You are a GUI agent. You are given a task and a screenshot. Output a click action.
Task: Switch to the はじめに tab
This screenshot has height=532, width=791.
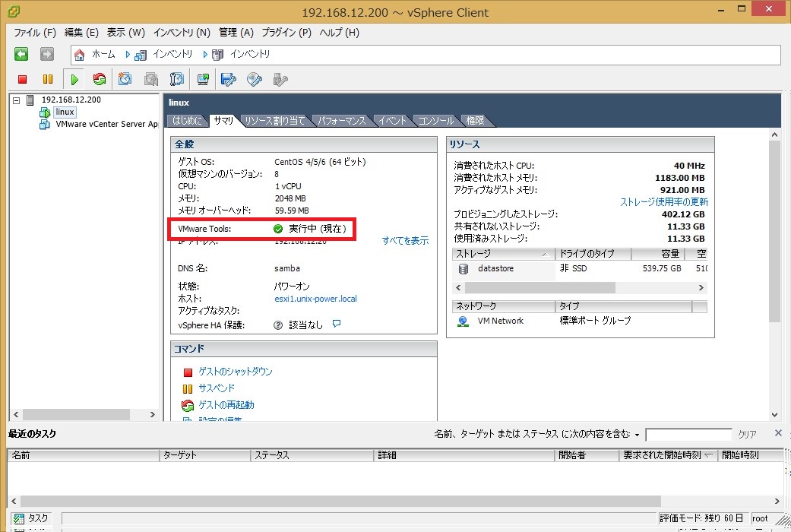tap(187, 121)
